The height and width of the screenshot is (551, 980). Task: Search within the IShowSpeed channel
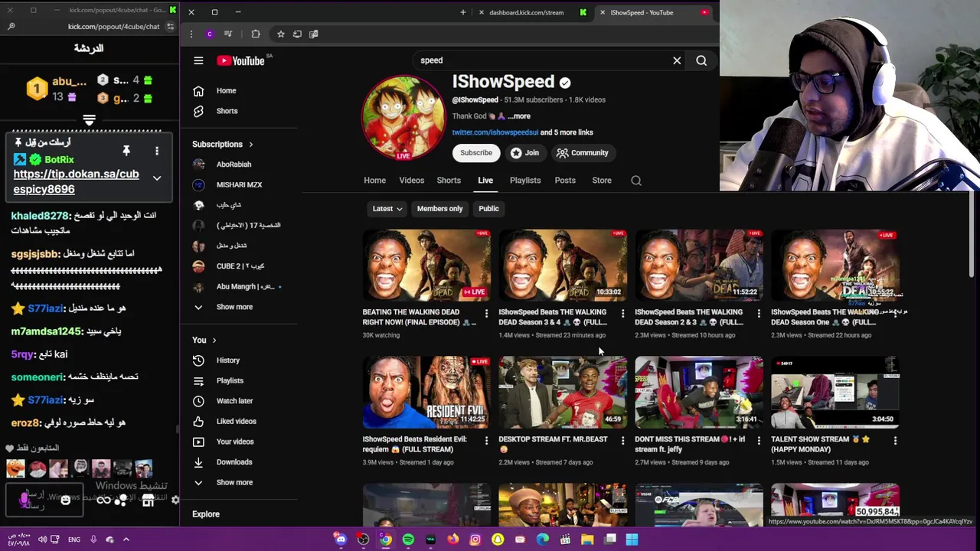[x=636, y=181]
